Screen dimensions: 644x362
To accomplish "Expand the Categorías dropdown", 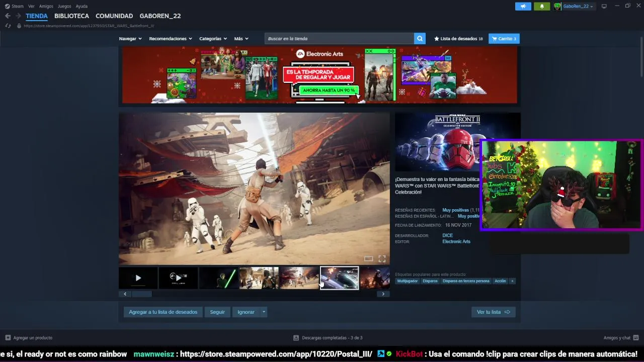I will point(213,39).
